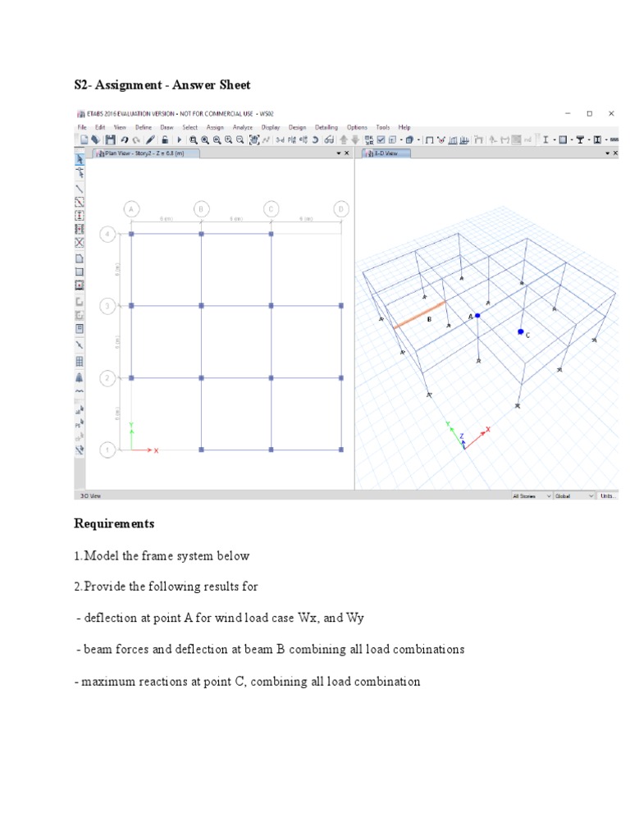Click the 'Requirements' heading text
630x840 pixels.
coord(114,523)
